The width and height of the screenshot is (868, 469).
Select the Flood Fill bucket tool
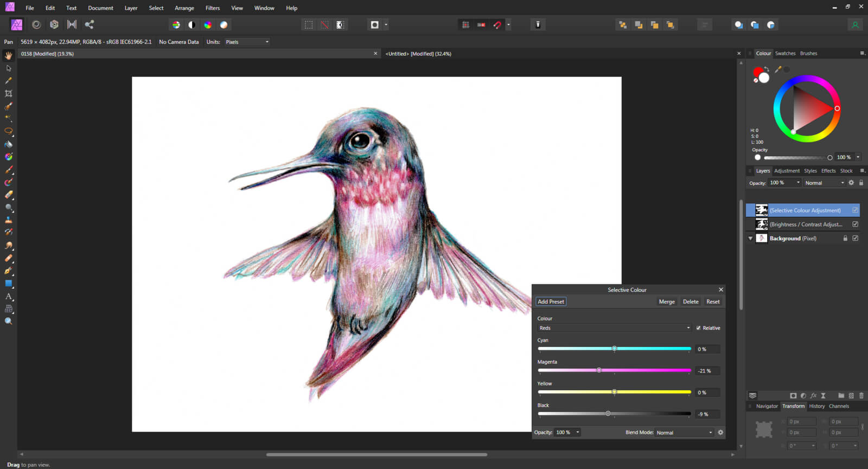click(9, 144)
